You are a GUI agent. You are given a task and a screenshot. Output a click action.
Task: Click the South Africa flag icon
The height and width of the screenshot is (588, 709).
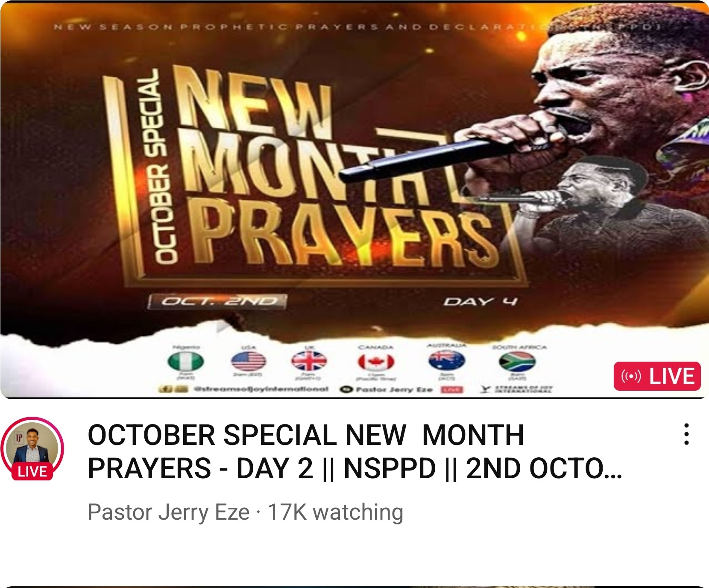point(517,361)
